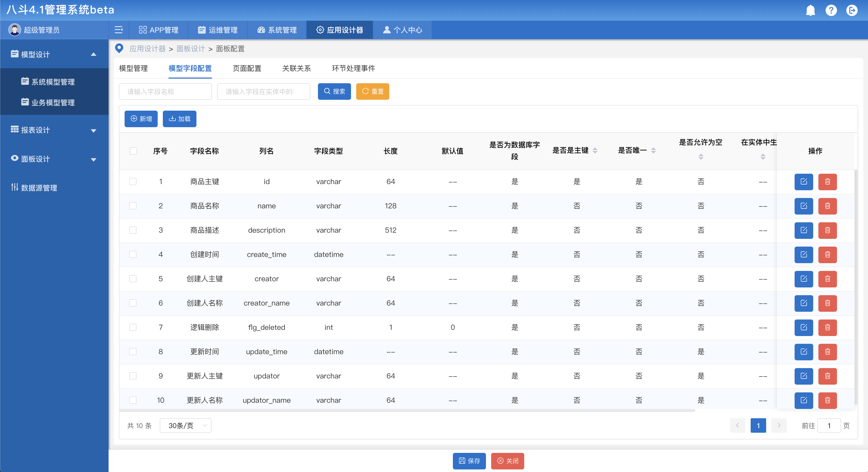
Task: Click the 重置 reset button
Action: (373, 91)
